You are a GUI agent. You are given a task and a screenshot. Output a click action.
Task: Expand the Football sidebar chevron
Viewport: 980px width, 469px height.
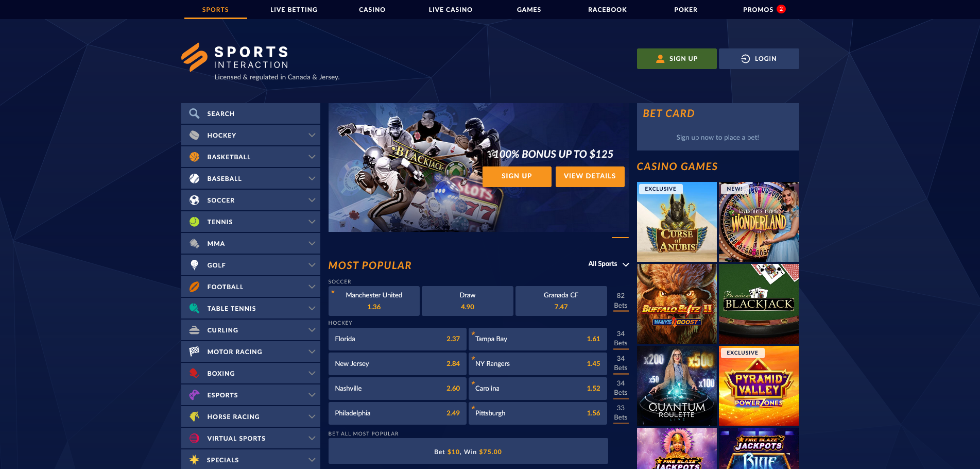click(x=312, y=287)
